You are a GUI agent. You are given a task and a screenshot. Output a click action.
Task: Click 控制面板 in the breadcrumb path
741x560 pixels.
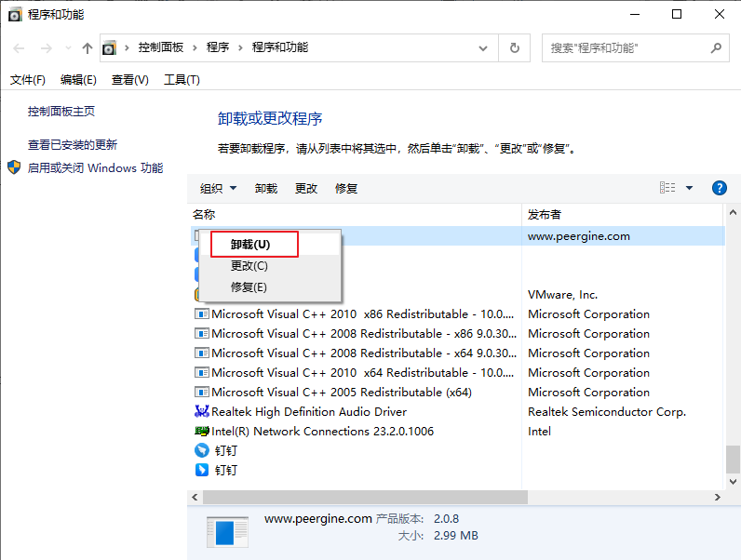click(161, 47)
